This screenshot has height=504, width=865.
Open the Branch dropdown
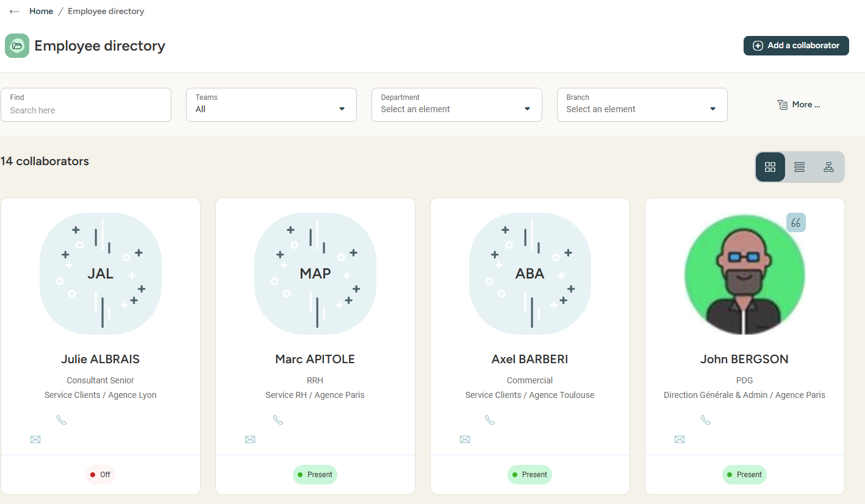coord(642,105)
